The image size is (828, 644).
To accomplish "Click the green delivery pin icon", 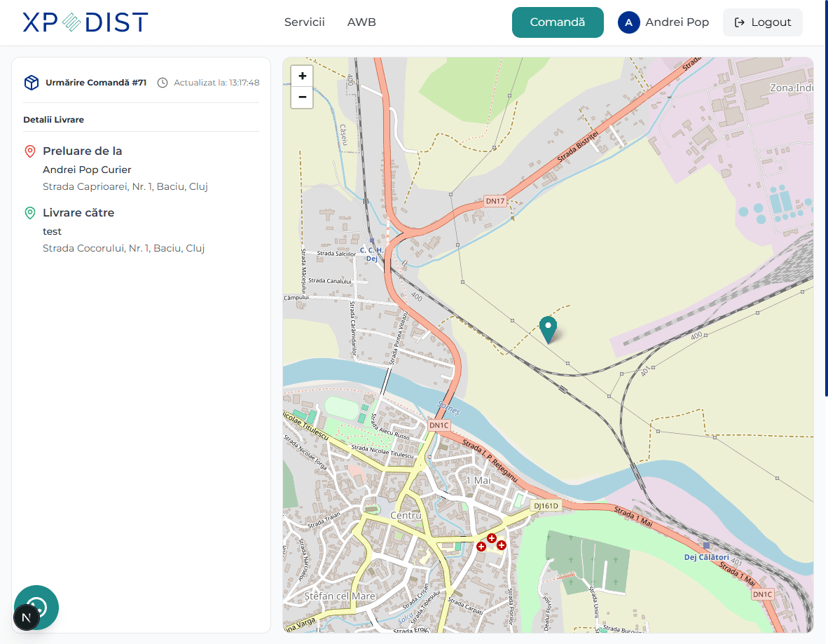I will (x=30, y=213).
